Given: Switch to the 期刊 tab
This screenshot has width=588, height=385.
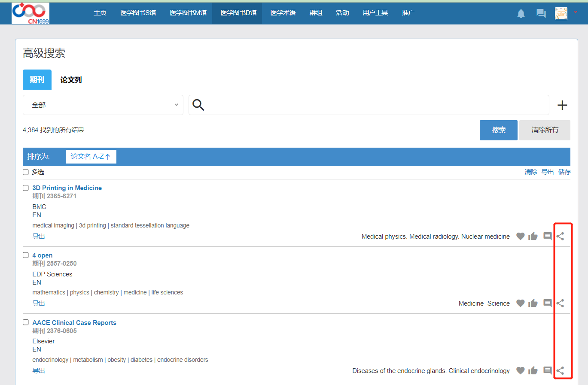Looking at the screenshot, I should (37, 80).
